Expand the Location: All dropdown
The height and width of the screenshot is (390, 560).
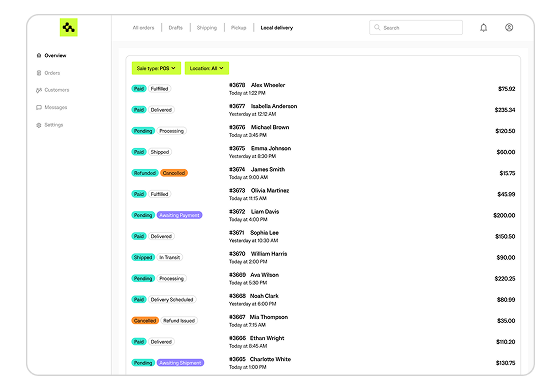[207, 68]
